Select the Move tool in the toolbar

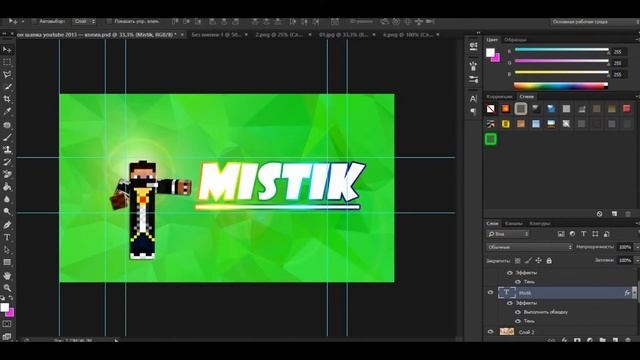click(x=7, y=50)
